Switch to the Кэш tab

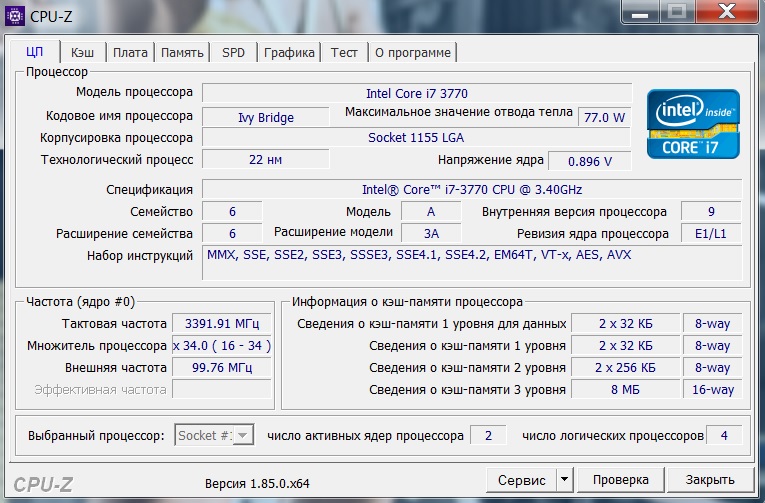click(x=82, y=52)
